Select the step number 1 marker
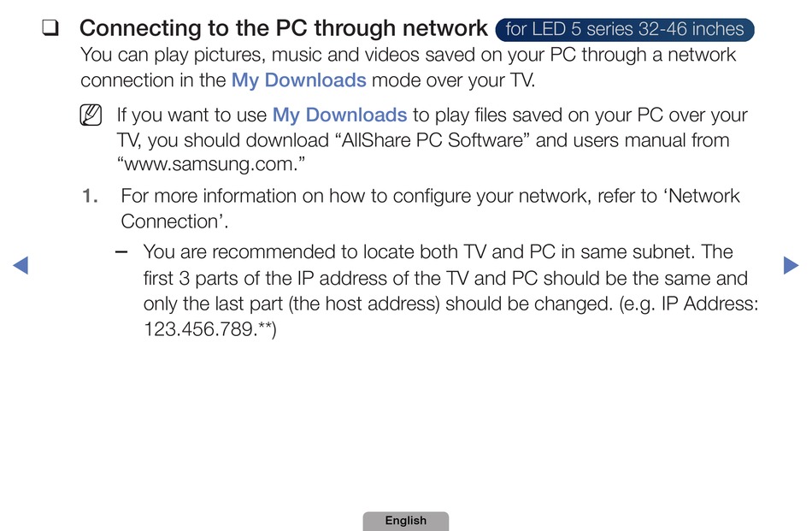 [x=90, y=196]
